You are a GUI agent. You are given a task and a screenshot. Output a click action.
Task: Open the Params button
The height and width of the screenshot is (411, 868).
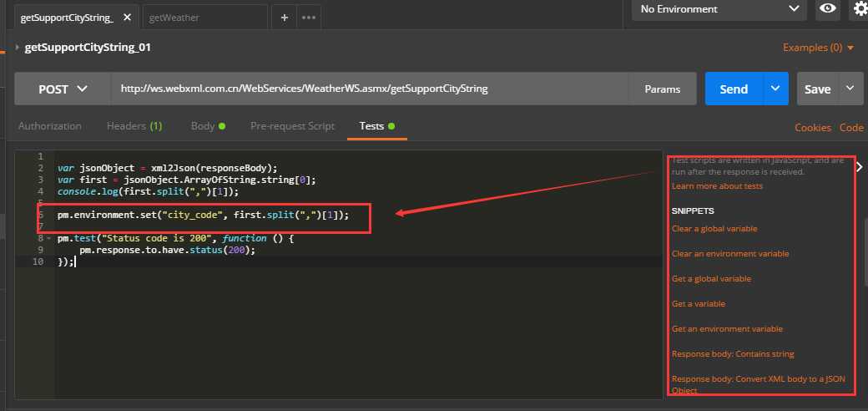(663, 89)
